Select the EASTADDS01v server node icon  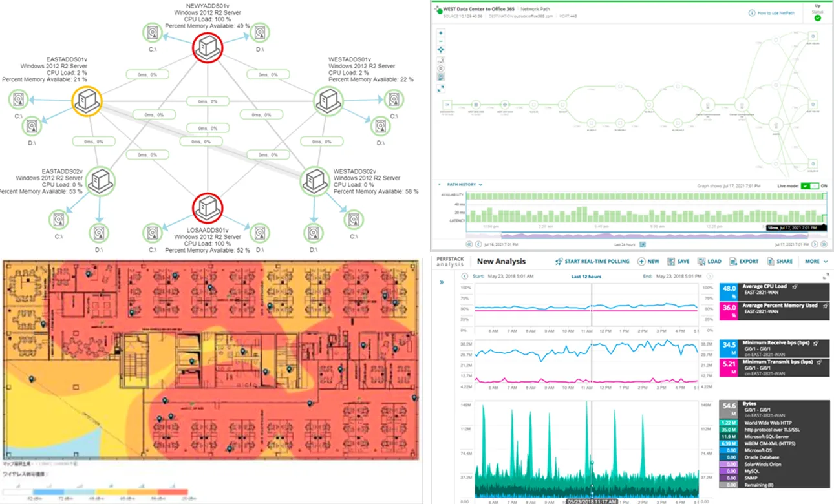click(87, 101)
